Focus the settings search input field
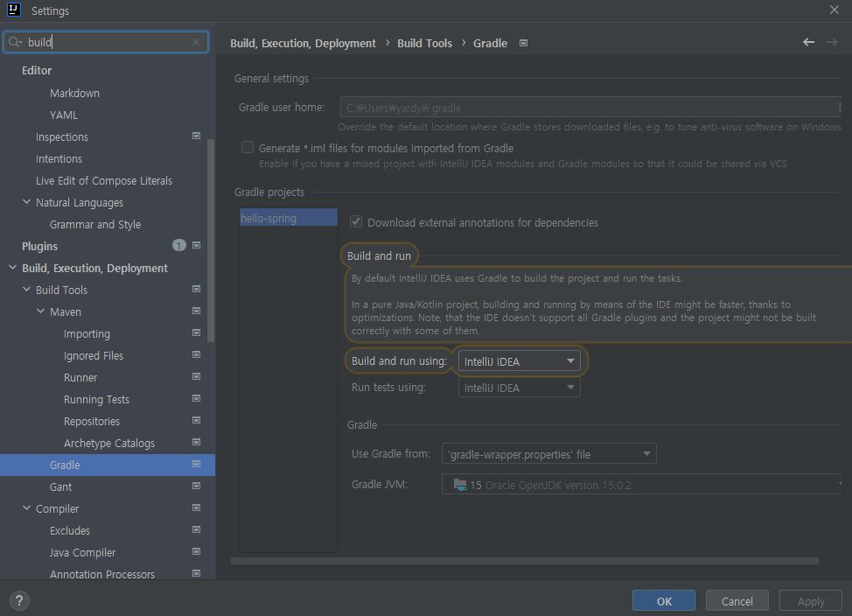 coord(106,42)
